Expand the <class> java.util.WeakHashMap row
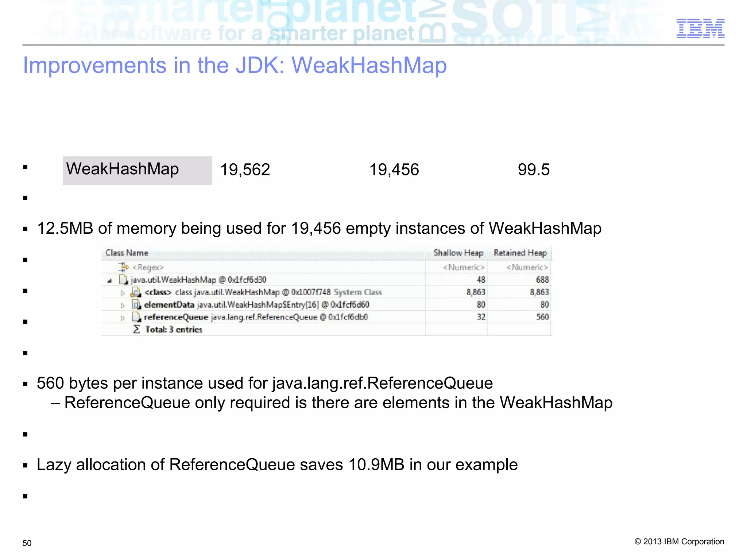The width and height of the screenshot is (747, 560). click(x=123, y=293)
